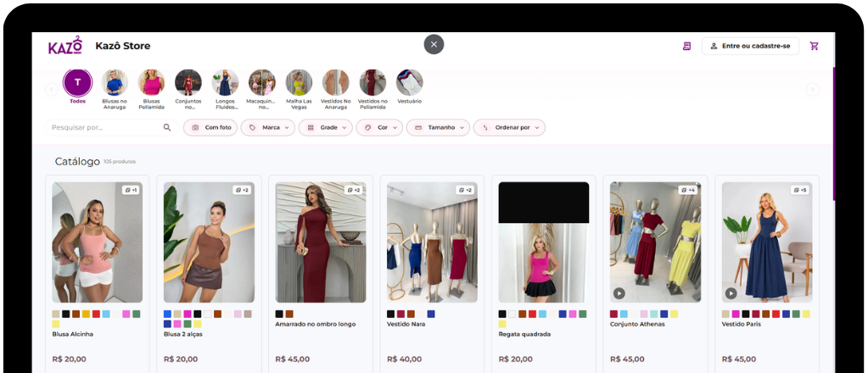Select Malha Las Vegas category
The width and height of the screenshot is (868, 373).
[299, 90]
